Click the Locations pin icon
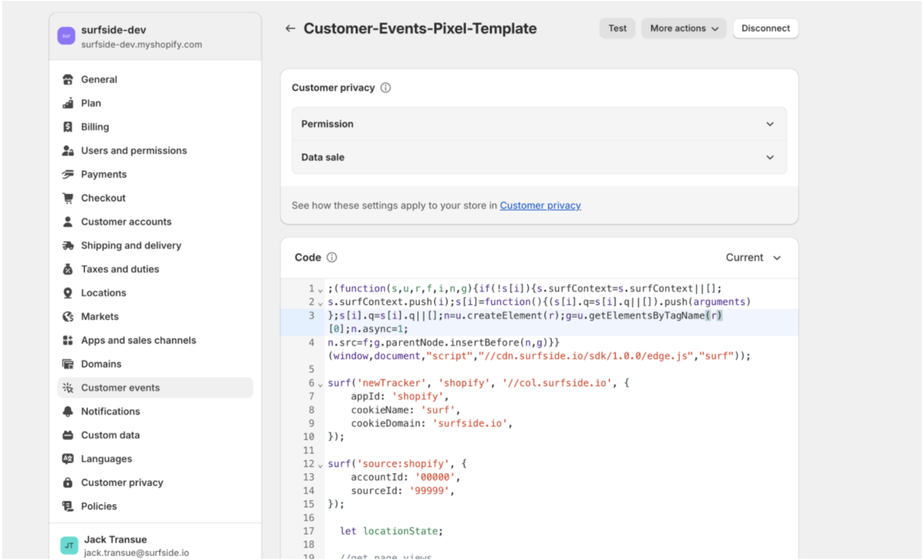The image size is (924, 560). pyautogui.click(x=68, y=293)
